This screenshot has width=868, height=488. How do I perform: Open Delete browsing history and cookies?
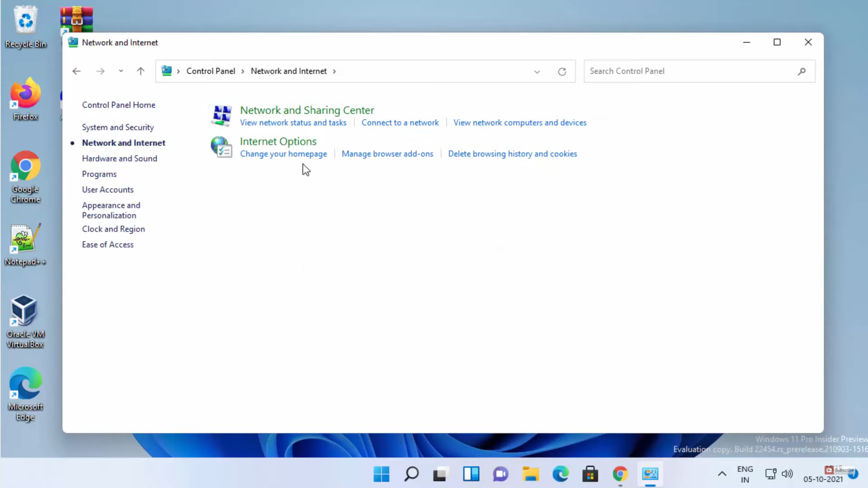(x=512, y=154)
